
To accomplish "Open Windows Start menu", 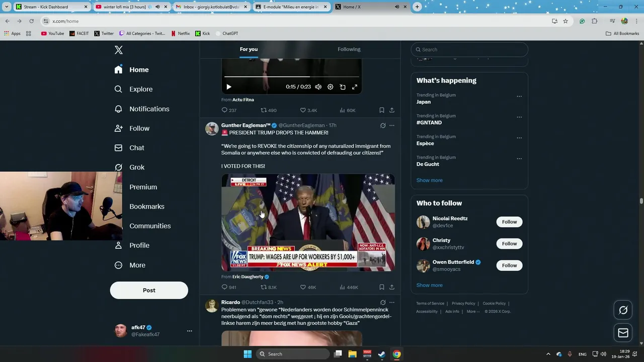I will [x=247, y=354].
